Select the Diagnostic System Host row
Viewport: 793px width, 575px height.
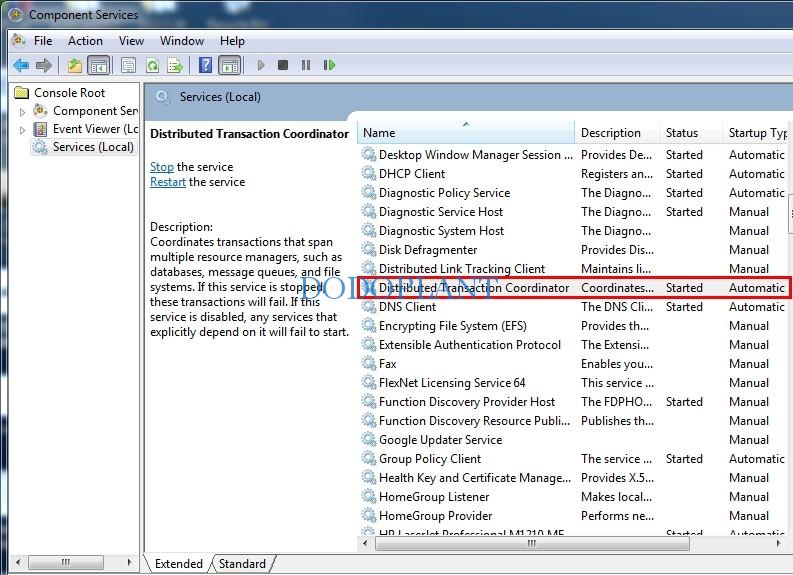coord(574,231)
